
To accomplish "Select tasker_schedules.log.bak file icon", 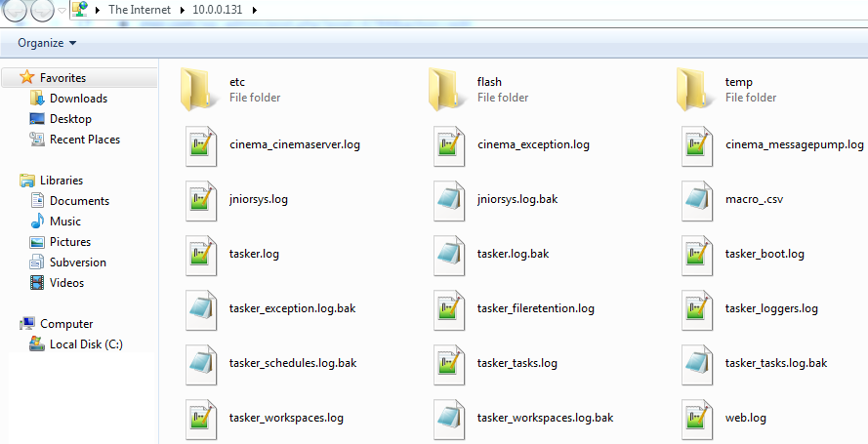I will [200, 364].
